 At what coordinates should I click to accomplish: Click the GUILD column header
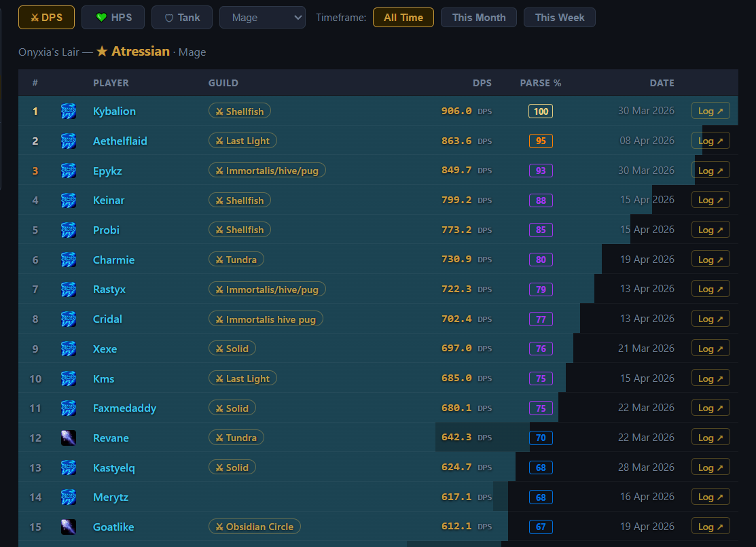click(223, 83)
